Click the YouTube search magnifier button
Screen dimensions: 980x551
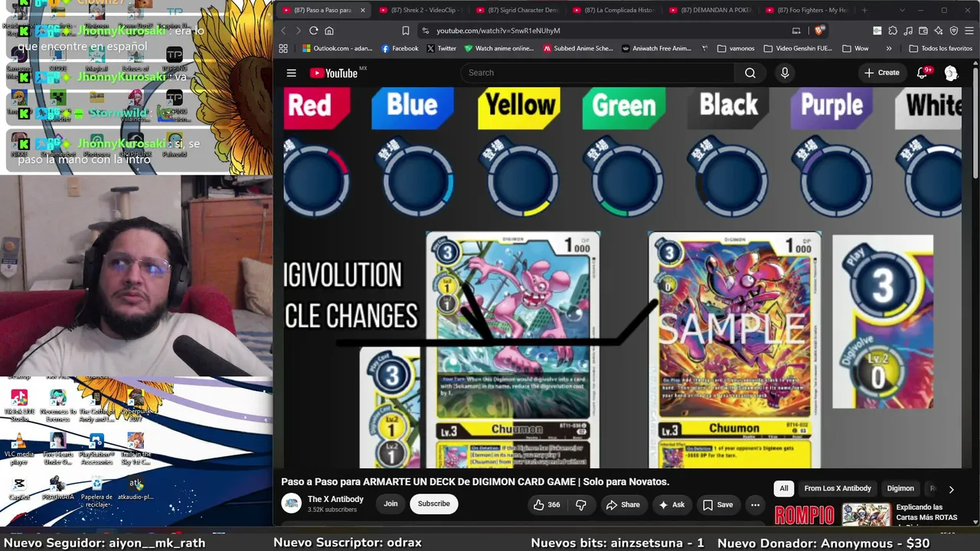(x=750, y=73)
